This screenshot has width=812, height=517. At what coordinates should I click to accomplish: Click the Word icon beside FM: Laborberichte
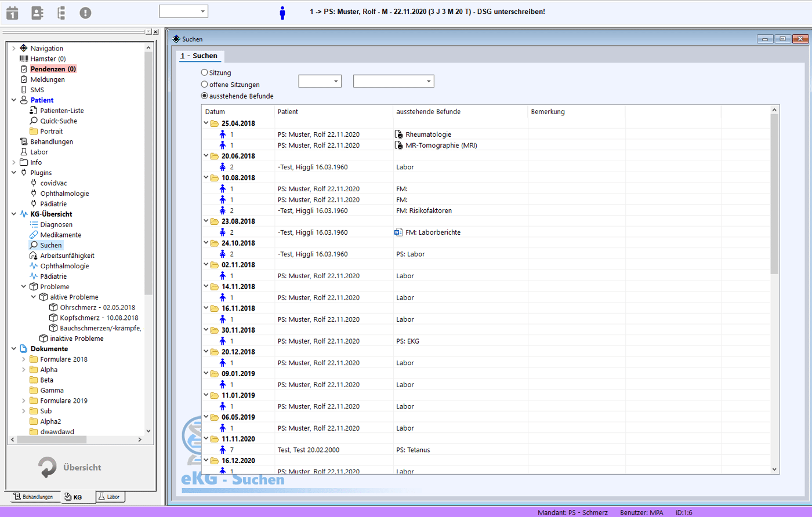tap(398, 232)
